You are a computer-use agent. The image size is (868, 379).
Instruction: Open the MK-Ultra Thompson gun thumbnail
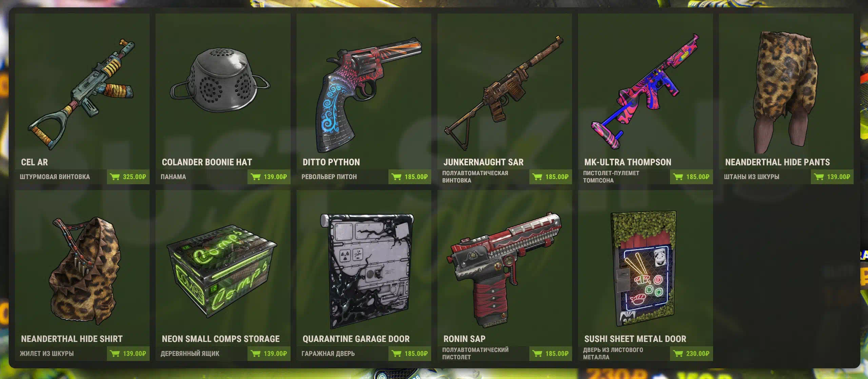pos(645,91)
